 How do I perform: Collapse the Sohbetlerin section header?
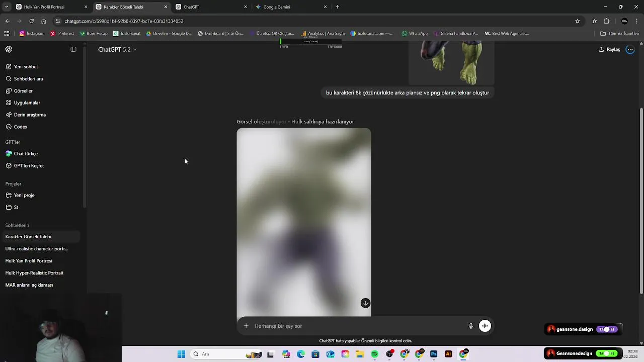(x=17, y=225)
